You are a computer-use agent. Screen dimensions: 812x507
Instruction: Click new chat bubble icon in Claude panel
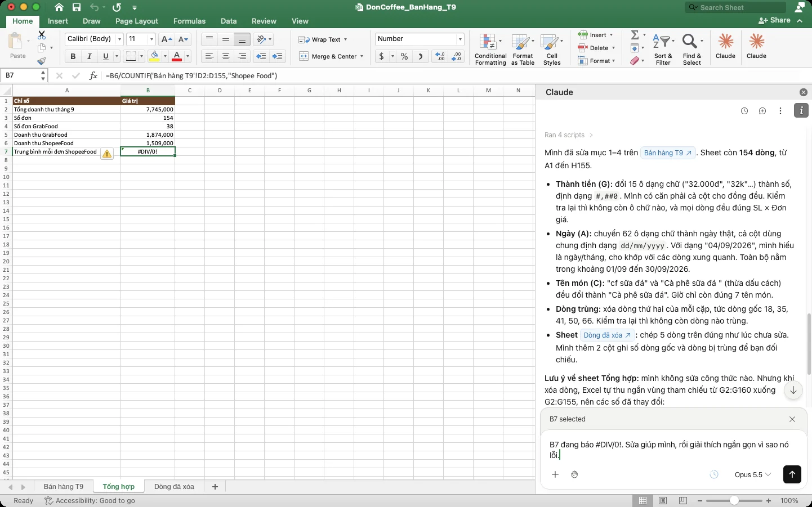pyautogui.click(x=762, y=111)
